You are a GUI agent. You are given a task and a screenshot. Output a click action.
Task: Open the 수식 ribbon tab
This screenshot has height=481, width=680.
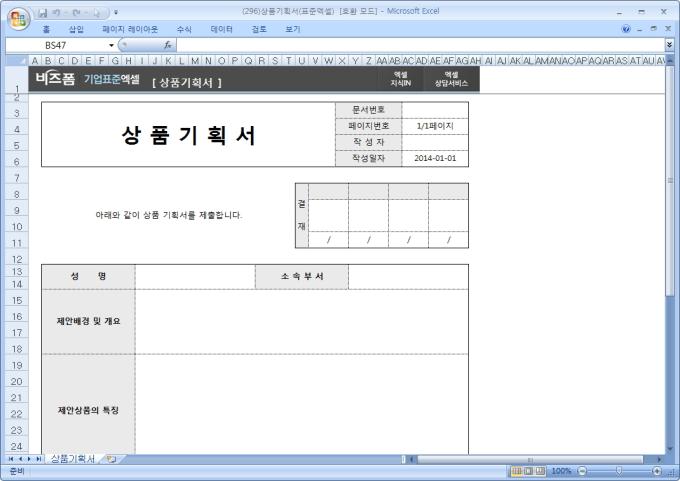(184, 29)
